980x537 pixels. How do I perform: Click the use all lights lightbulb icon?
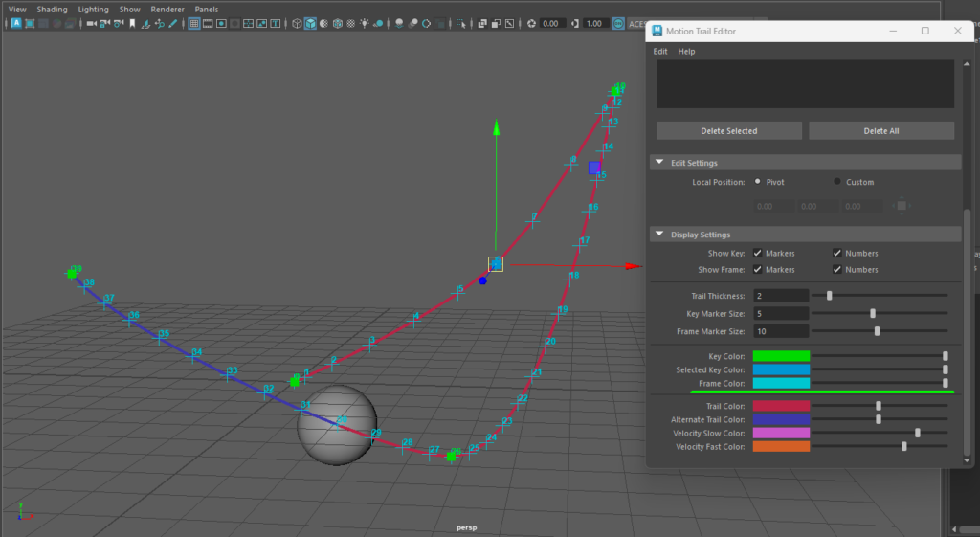(x=365, y=23)
